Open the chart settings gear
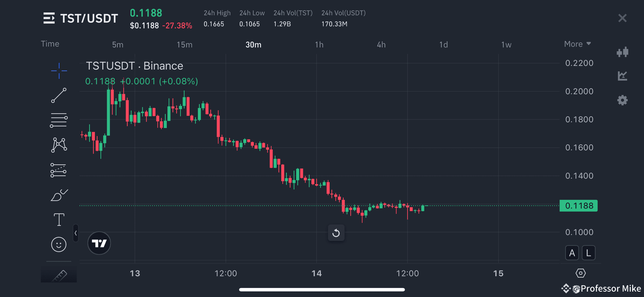The width and height of the screenshot is (644, 297). pos(622,100)
